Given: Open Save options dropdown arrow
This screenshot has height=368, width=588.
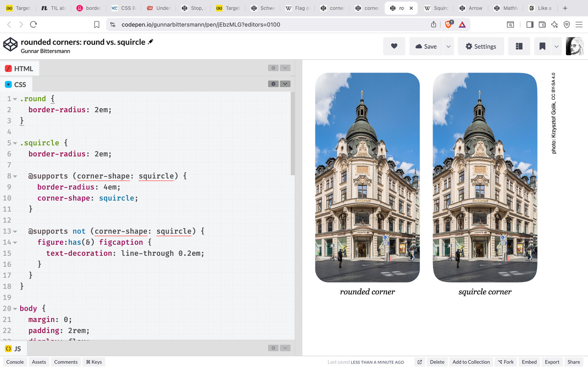Looking at the screenshot, I should point(448,46).
